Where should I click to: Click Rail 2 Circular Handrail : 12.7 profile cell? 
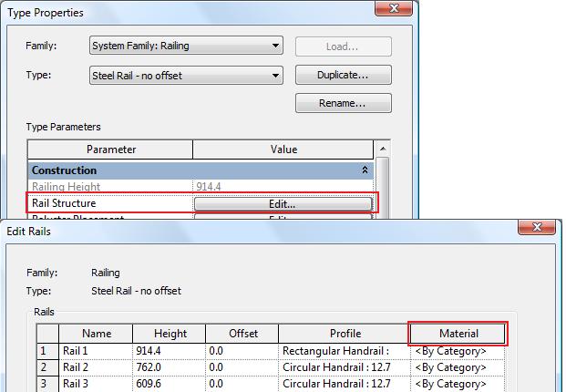(345, 367)
